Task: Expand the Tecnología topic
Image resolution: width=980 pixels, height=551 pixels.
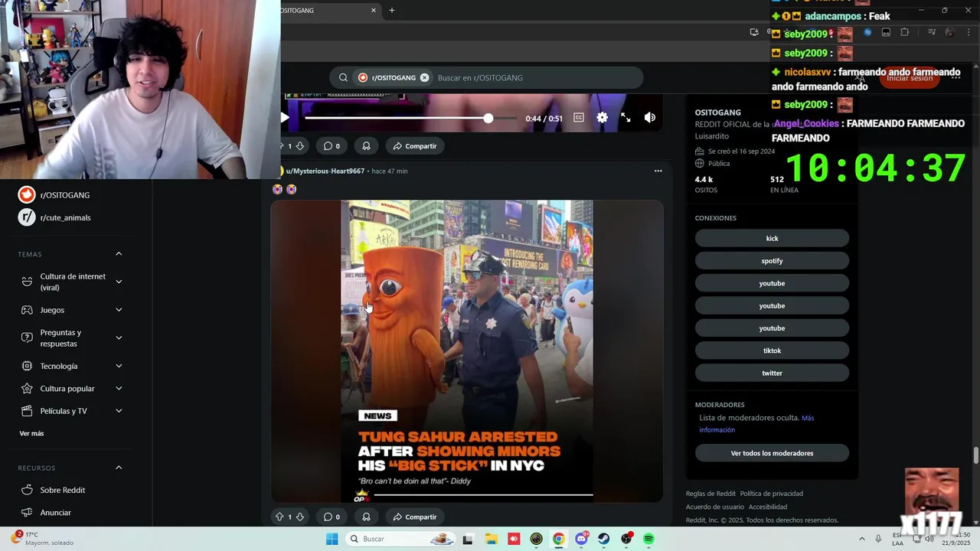Action: pos(119,366)
